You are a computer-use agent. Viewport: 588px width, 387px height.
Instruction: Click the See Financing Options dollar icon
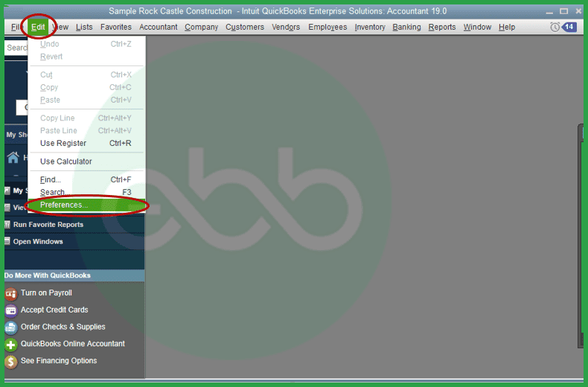coord(11,362)
